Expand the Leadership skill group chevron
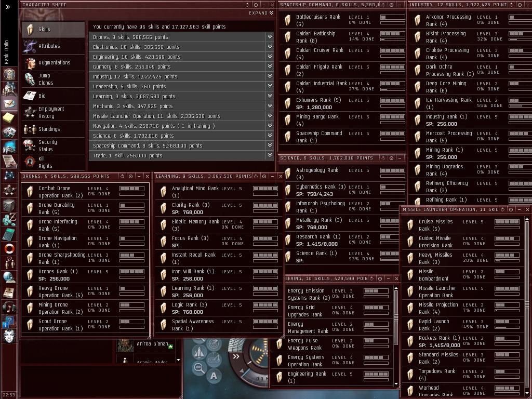Screen dimensions: 532x399 (270, 86)
